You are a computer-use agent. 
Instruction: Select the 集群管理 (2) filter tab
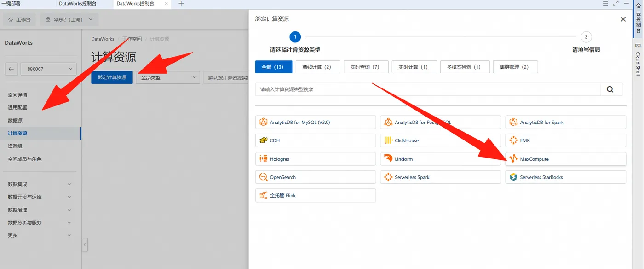click(515, 67)
